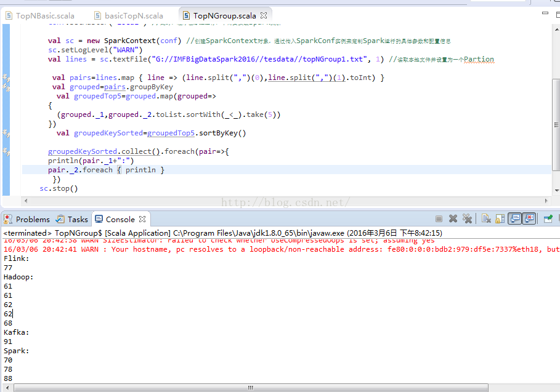Click the gutter marker beside val grouped line

(6, 87)
